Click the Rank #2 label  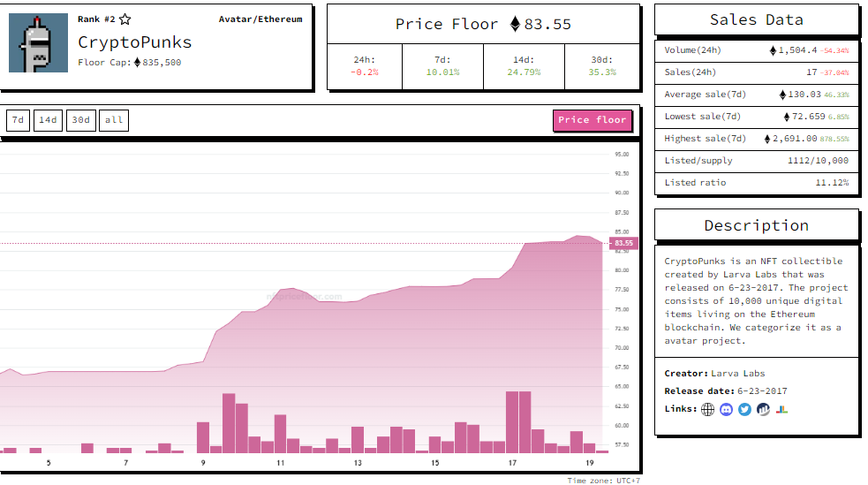[96, 19]
